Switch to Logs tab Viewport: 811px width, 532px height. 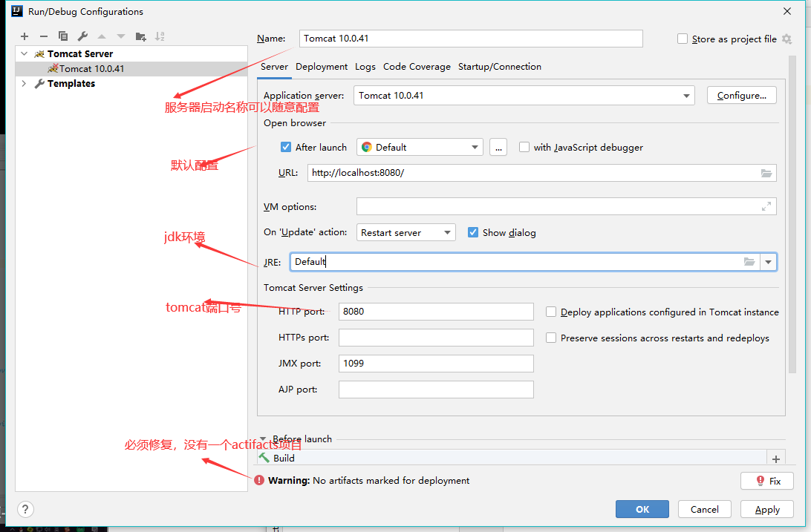point(365,67)
